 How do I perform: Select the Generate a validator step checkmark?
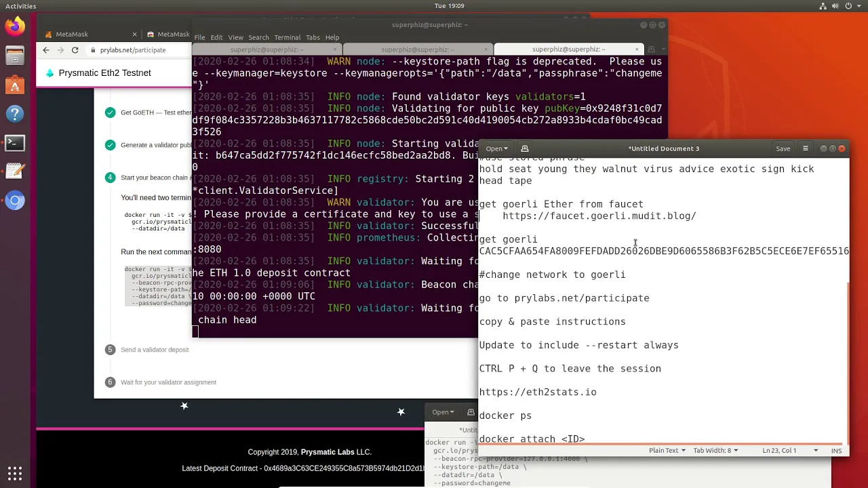coord(110,144)
